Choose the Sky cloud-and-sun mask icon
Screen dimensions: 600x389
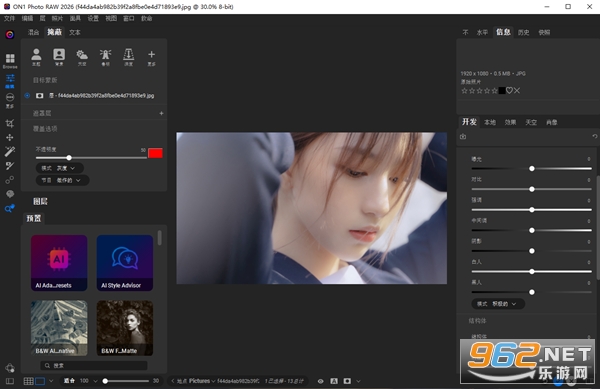pyautogui.click(x=82, y=55)
